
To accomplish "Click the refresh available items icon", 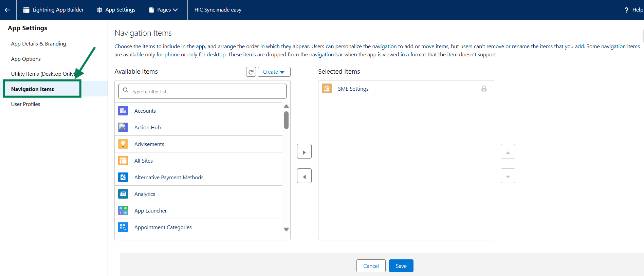I will click(251, 72).
